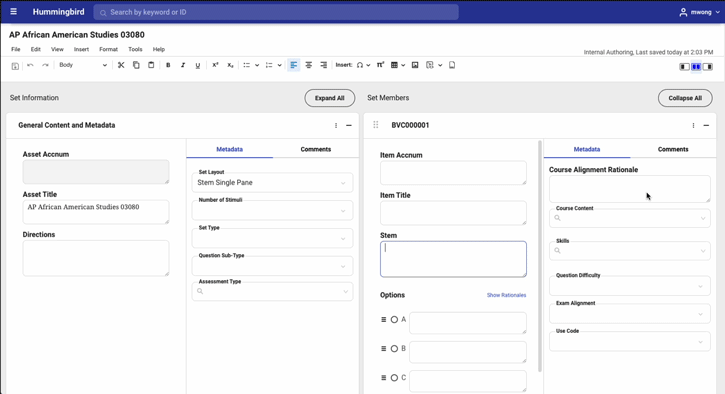
Task: Open the Insert menu
Action: pyautogui.click(x=81, y=49)
